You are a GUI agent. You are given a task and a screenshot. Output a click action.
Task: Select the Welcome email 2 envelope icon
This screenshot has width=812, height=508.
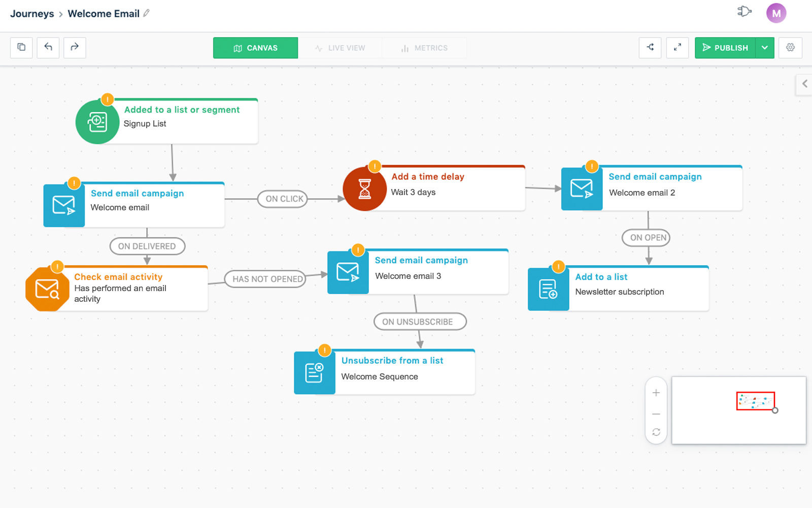[582, 189]
